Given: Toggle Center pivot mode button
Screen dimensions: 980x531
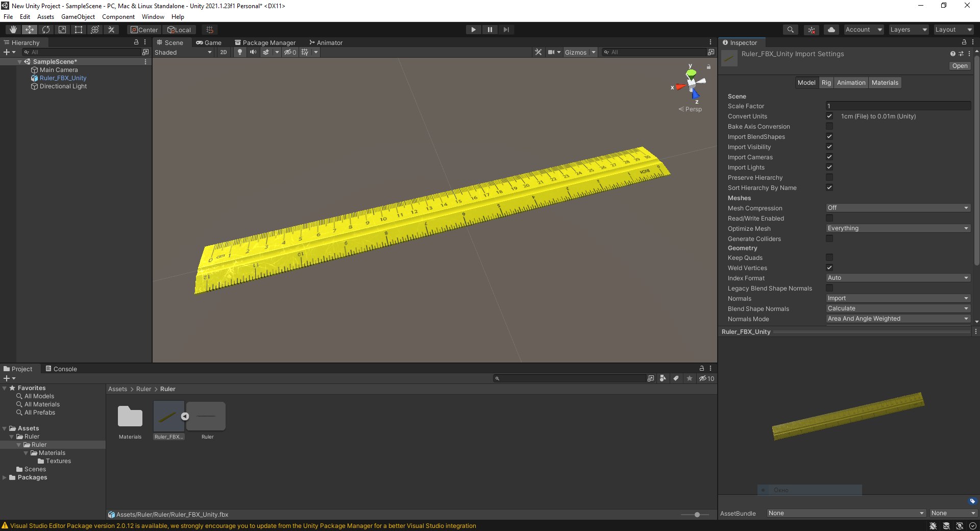Looking at the screenshot, I should point(144,30).
